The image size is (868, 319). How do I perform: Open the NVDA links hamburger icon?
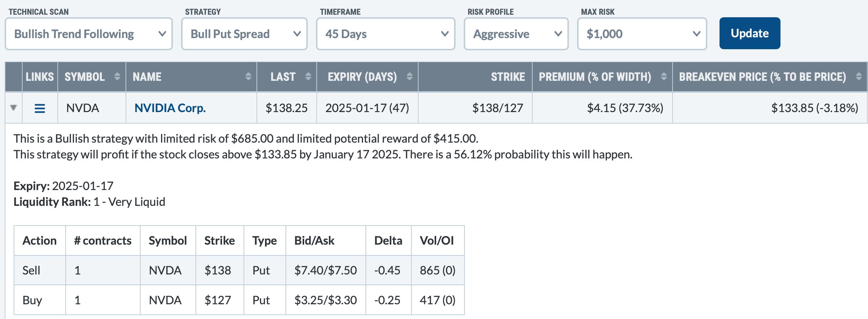[x=40, y=108]
